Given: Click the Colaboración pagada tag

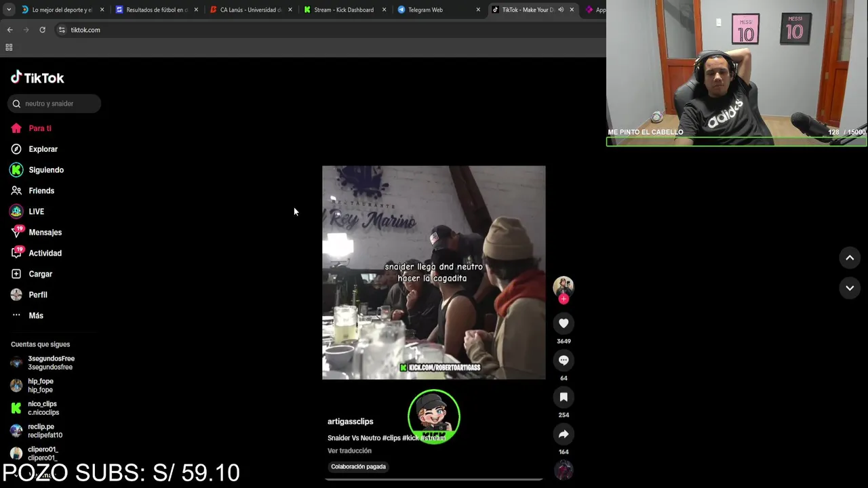Looking at the screenshot, I should (x=358, y=466).
